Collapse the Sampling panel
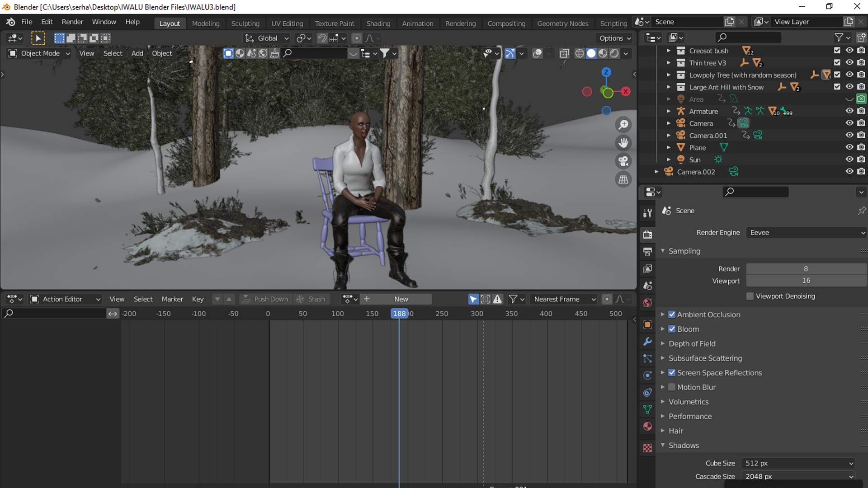 point(684,251)
